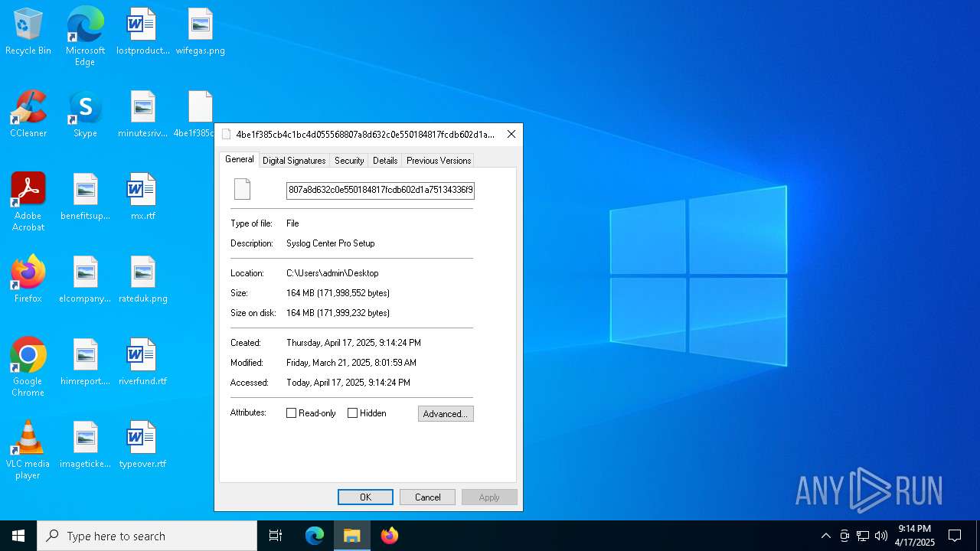Image resolution: width=980 pixels, height=551 pixels.
Task: Select the rateduk.png file icon
Action: [x=142, y=280]
